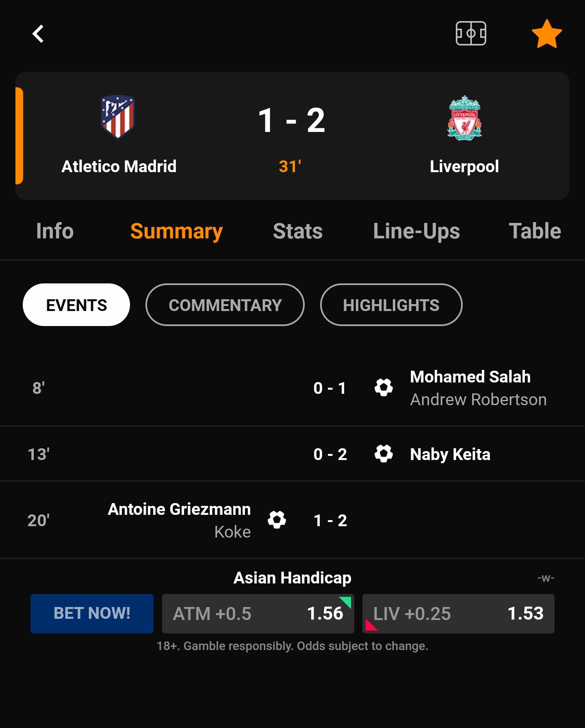Open the Stats tab

298,231
